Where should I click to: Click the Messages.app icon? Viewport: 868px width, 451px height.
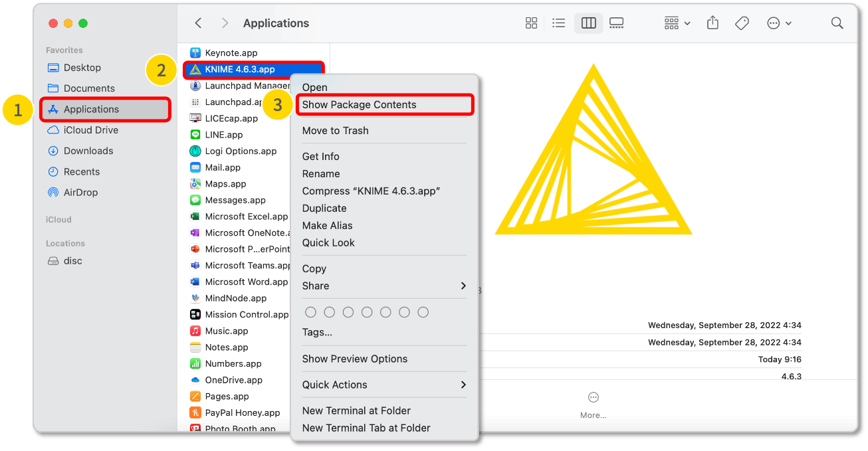195,200
